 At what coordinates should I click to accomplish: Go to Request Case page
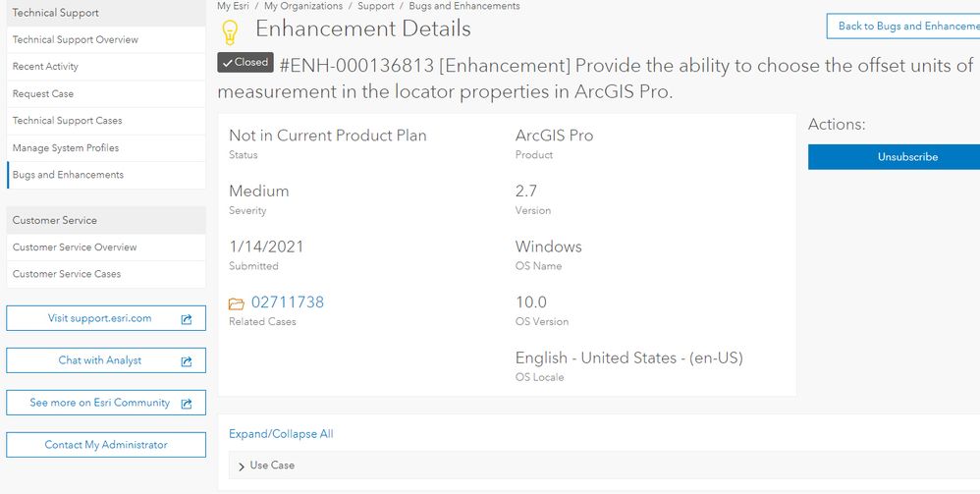43,94
